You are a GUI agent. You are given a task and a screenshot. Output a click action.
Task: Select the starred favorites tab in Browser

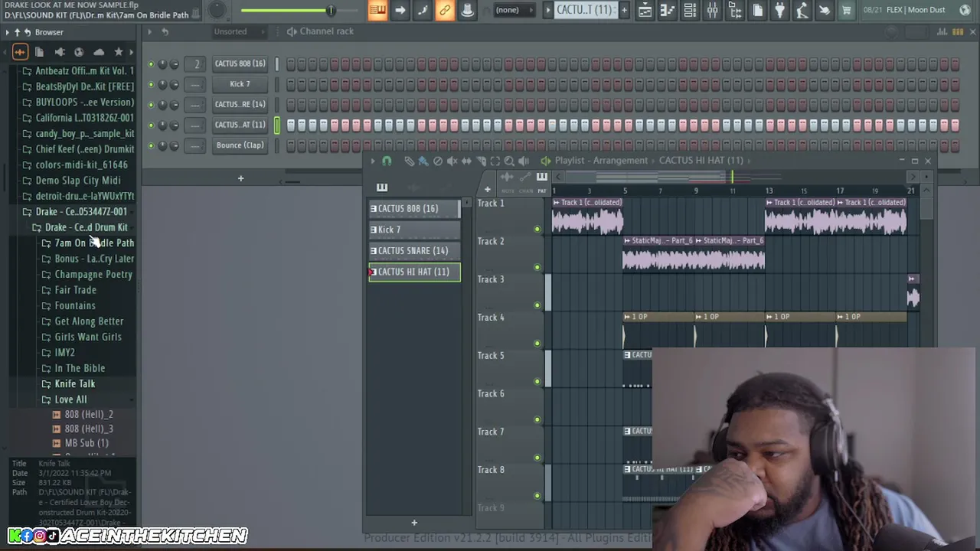pyautogui.click(x=119, y=52)
